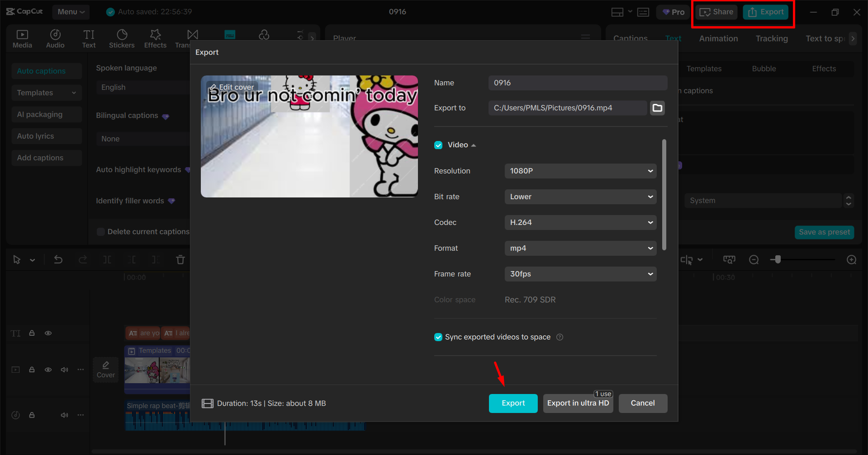
Task: Lock the video track
Action: 32,369
